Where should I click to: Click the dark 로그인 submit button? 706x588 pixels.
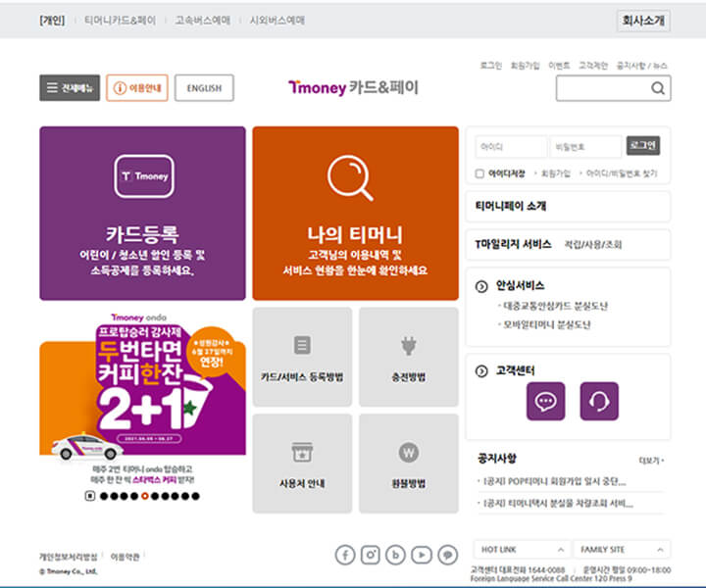[x=643, y=145]
